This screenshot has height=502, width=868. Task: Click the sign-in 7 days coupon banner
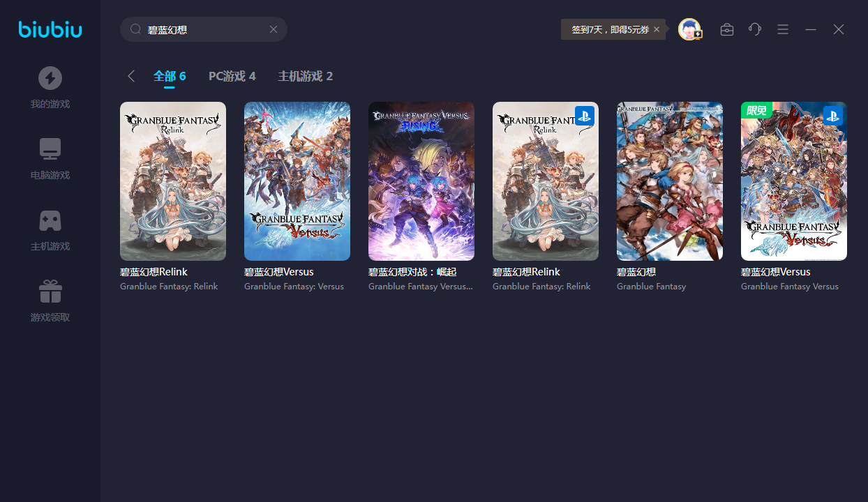tap(610, 29)
